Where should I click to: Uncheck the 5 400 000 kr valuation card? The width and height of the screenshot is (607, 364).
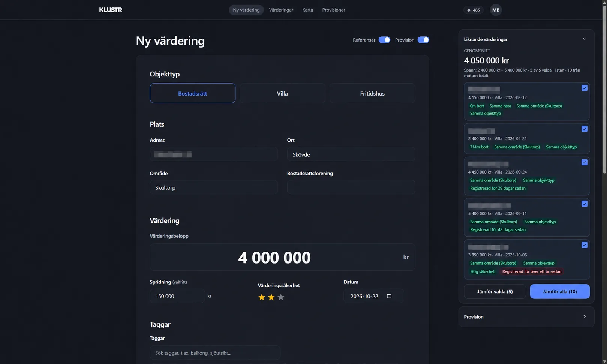[x=585, y=204]
